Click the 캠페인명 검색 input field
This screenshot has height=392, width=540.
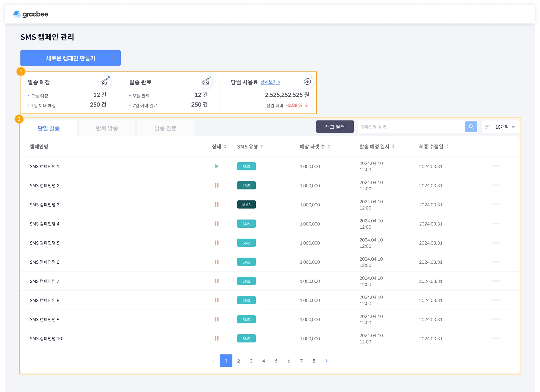(x=411, y=127)
